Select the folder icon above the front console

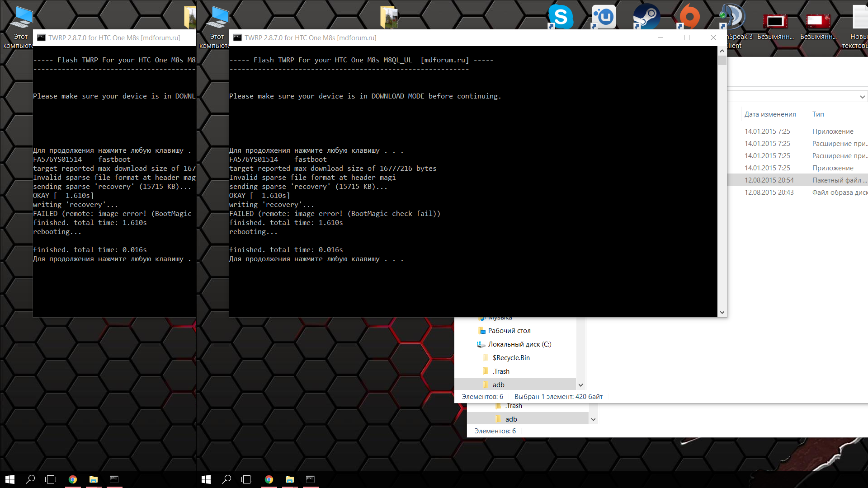(389, 17)
